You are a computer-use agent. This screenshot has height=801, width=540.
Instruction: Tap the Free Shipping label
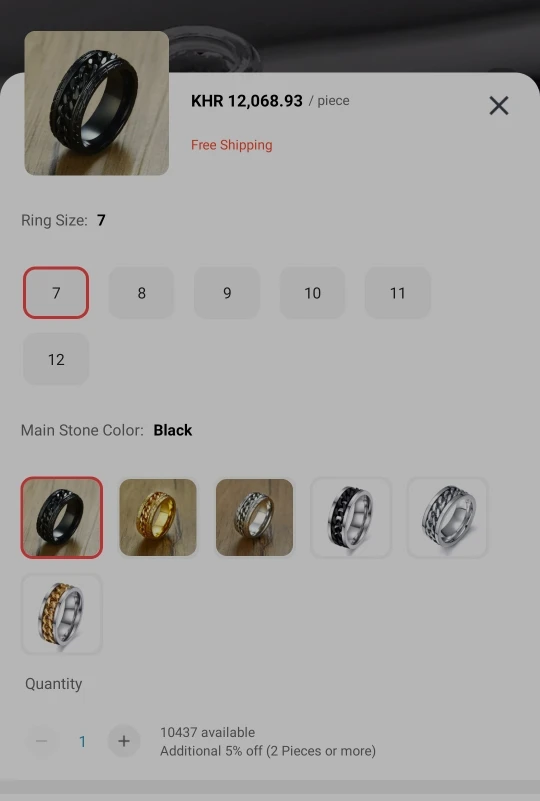231,145
